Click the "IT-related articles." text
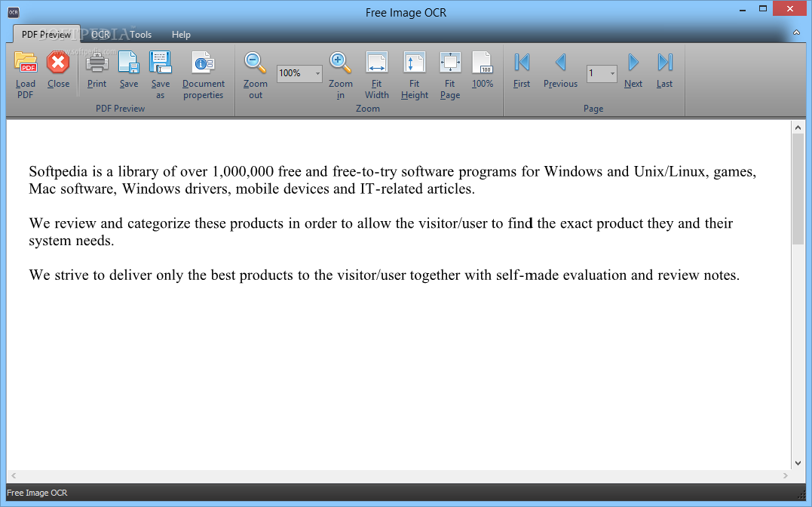812x507 pixels. click(418, 189)
